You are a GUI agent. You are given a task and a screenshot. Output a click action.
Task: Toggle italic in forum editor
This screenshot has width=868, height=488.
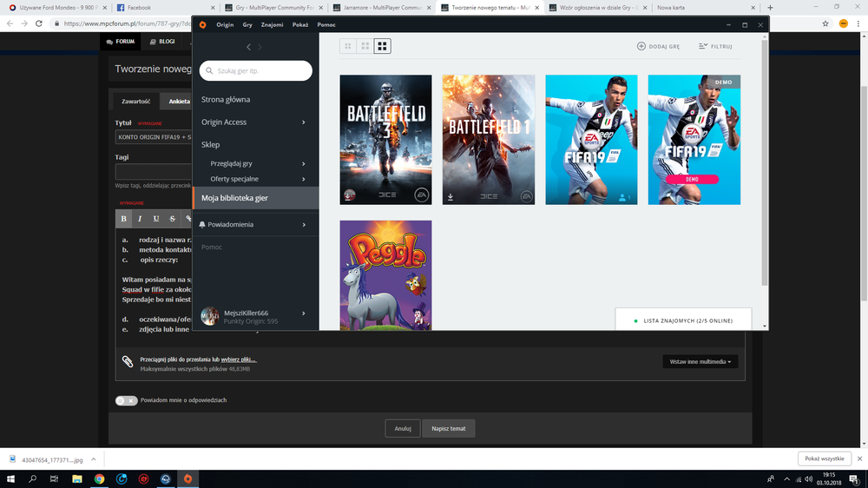(140, 219)
